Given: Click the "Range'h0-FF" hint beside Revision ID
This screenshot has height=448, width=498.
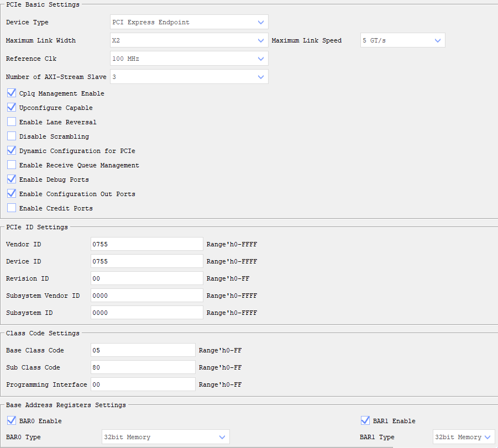Looking at the screenshot, I should (228, 278).
